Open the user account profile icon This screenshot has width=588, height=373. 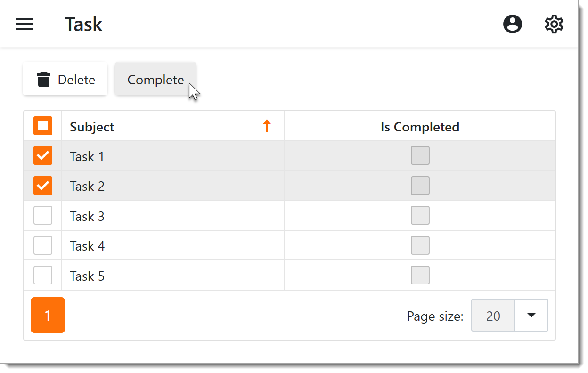pyautogui.click(x=513, y=24)
